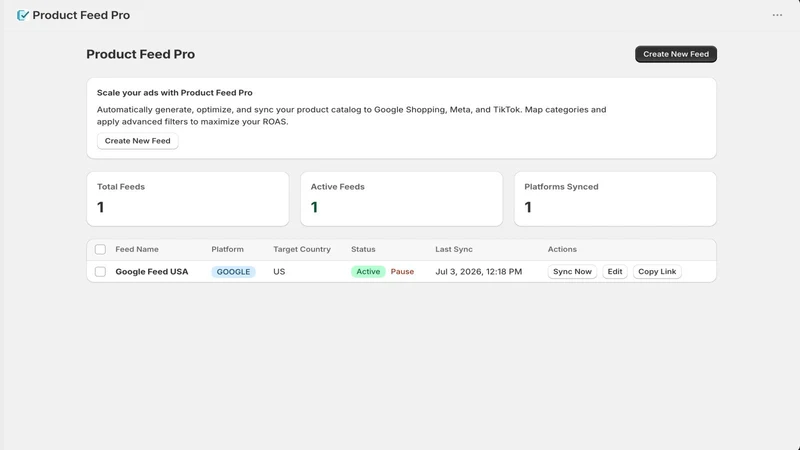The image size is (800, 450).
Task: Edit the Google Feed USA feed
Action: (614, 272)
